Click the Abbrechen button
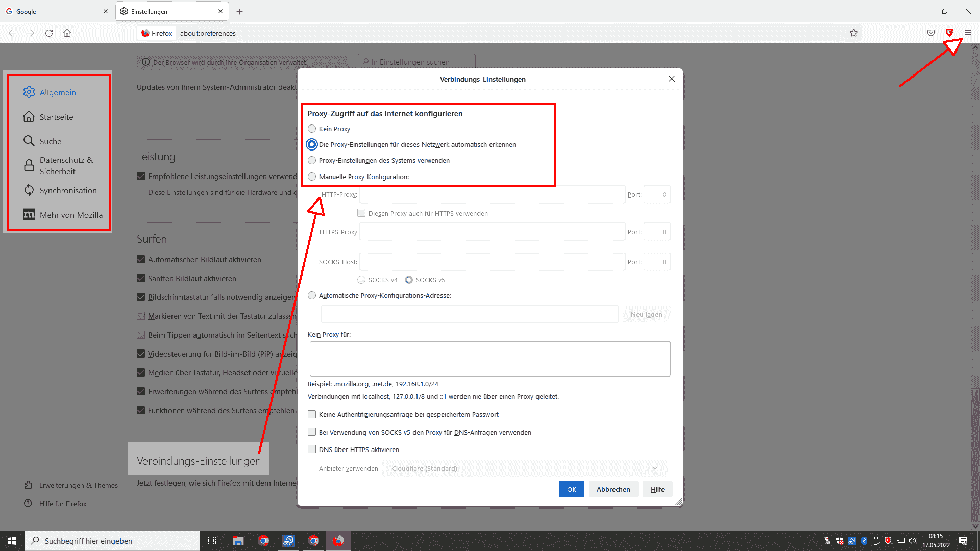980x551 pixels. (x=613, y=489)
